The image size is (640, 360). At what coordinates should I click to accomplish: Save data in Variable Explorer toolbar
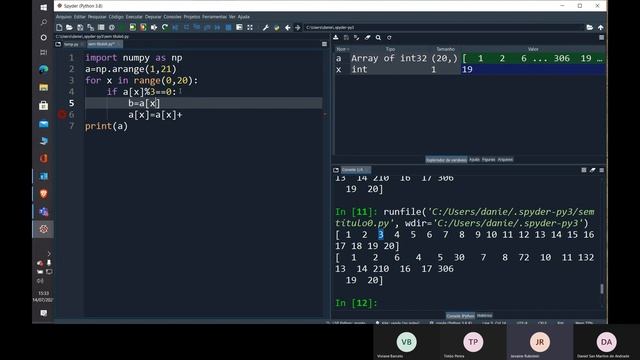tap(346, 38)
